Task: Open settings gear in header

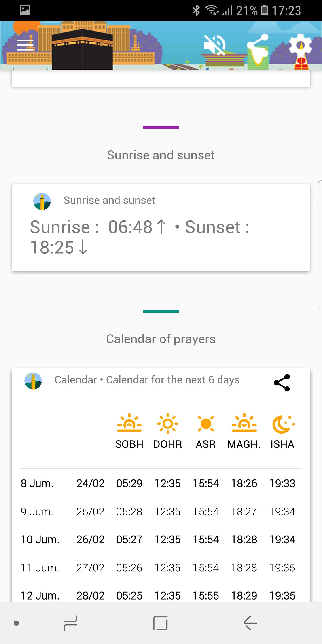Action: tap(301, 45)
